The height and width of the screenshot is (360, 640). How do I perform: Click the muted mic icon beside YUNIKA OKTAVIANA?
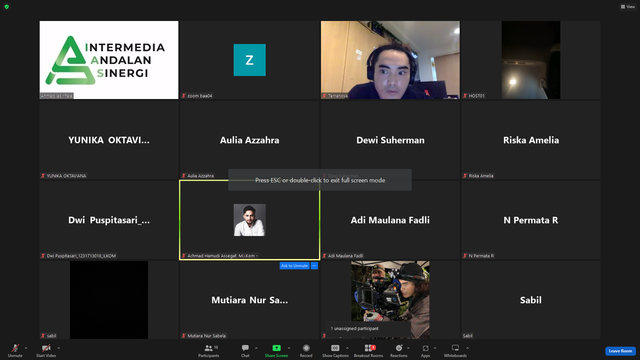43,176
